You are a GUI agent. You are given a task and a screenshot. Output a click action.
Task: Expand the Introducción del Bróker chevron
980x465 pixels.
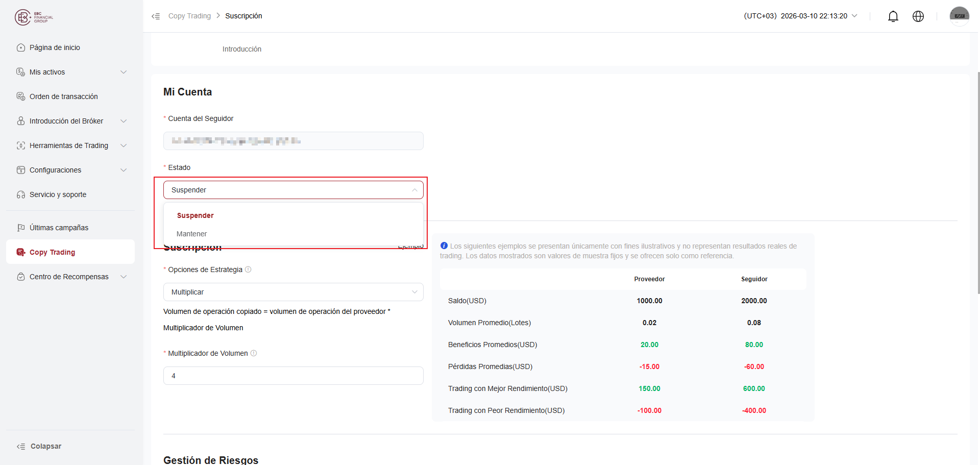tap(124, 121)
